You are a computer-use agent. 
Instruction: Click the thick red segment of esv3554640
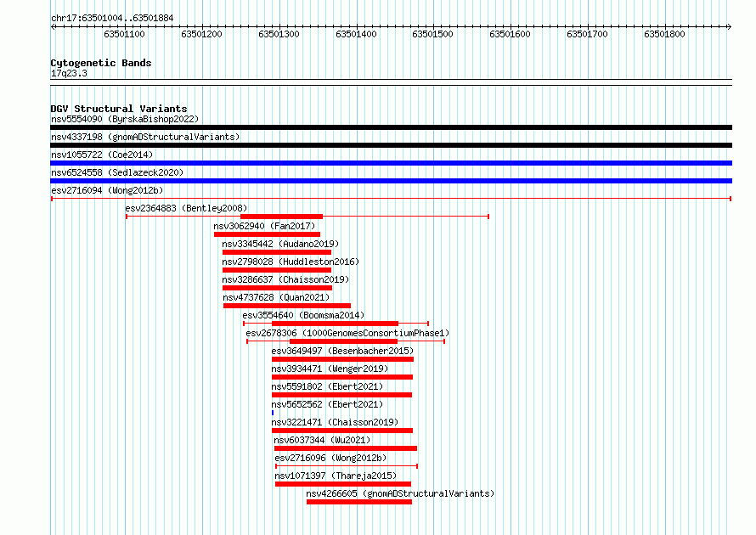335,324
